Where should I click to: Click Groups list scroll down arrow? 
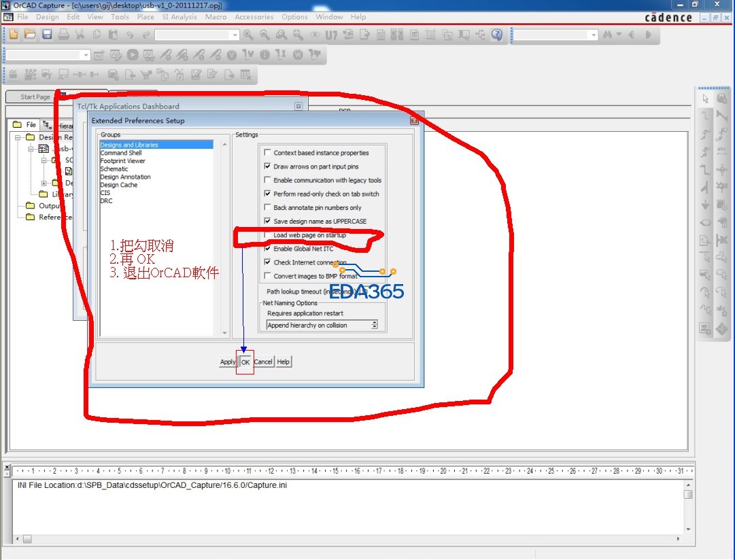pos(224,333)
